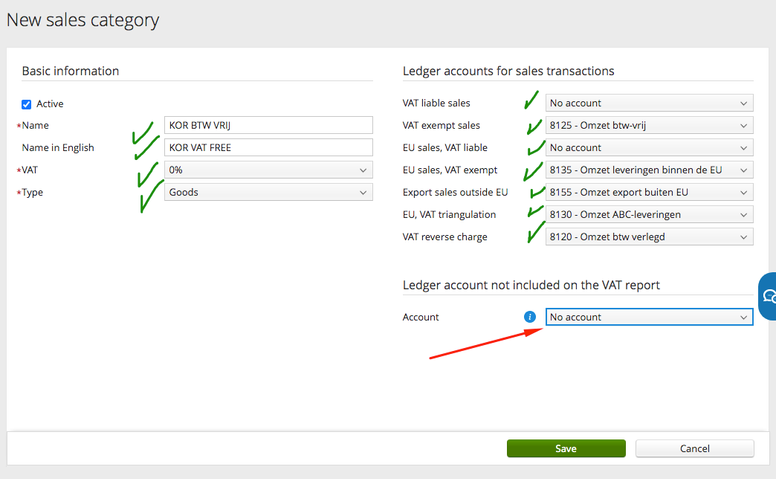Click the Name input field
This screenshot has height=479, width=776.
pyautogui.click(x=268, y=125)
